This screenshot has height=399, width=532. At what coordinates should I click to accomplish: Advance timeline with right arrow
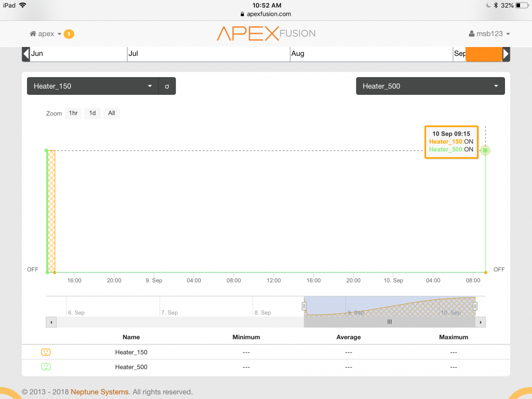[x=506, y=54]
